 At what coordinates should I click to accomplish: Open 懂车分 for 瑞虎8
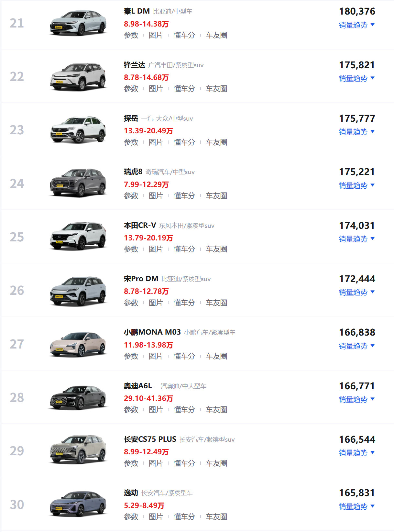coord(184,196)
